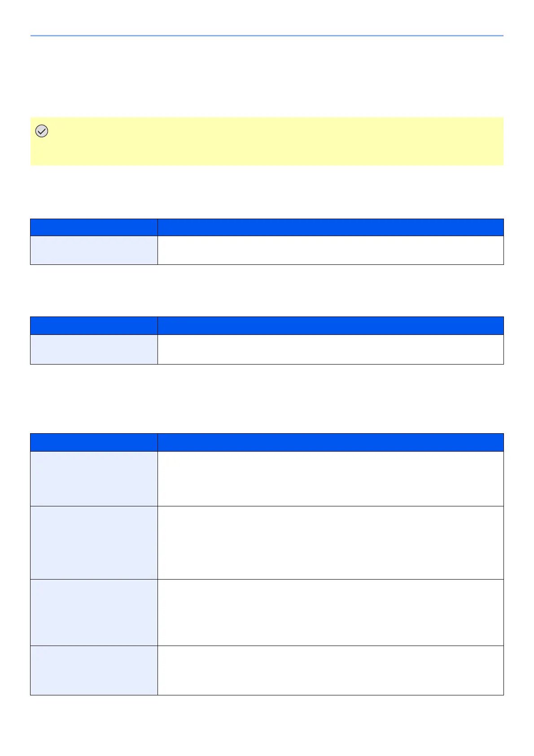Select the first table's narrow blue header cell

tap(94, 227)
